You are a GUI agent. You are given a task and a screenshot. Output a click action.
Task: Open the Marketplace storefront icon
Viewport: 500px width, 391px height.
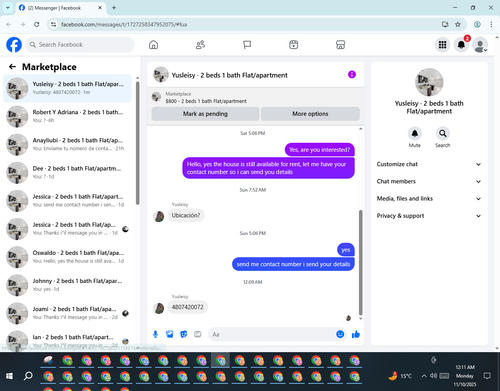[x=340, y=45]
